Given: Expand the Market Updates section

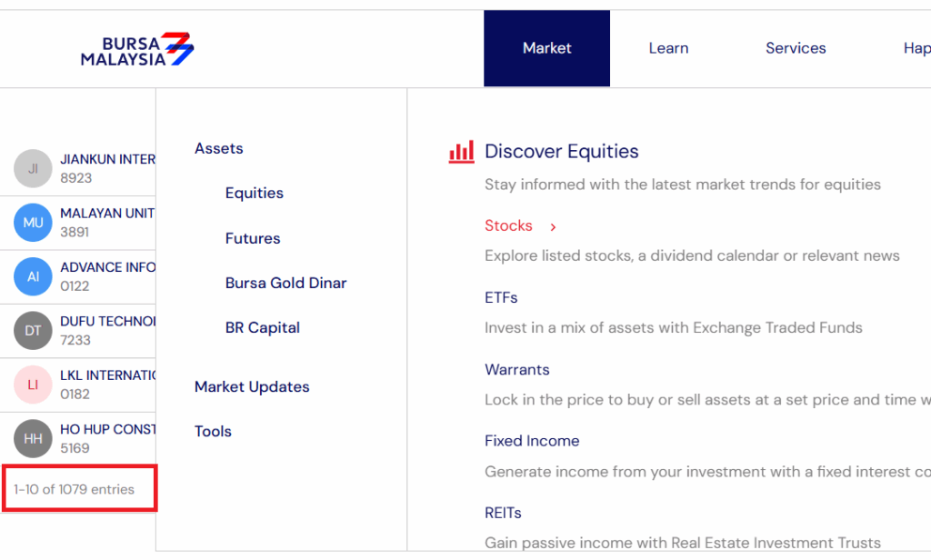Looking at the screenshot, I should click(x=252, y=386).
